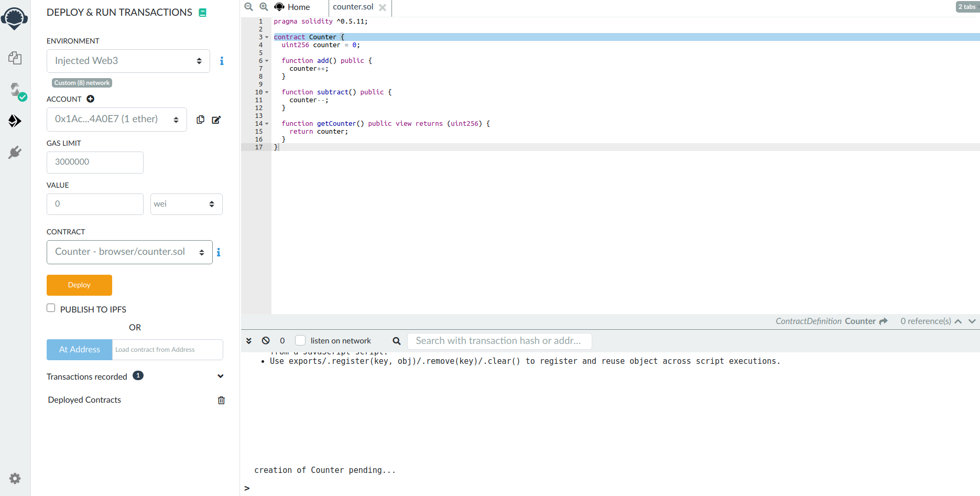Copy the account address with the copy icon
The height and width of the screenshot is (496, 980).
pyautogui.click(x=200, y=120)
